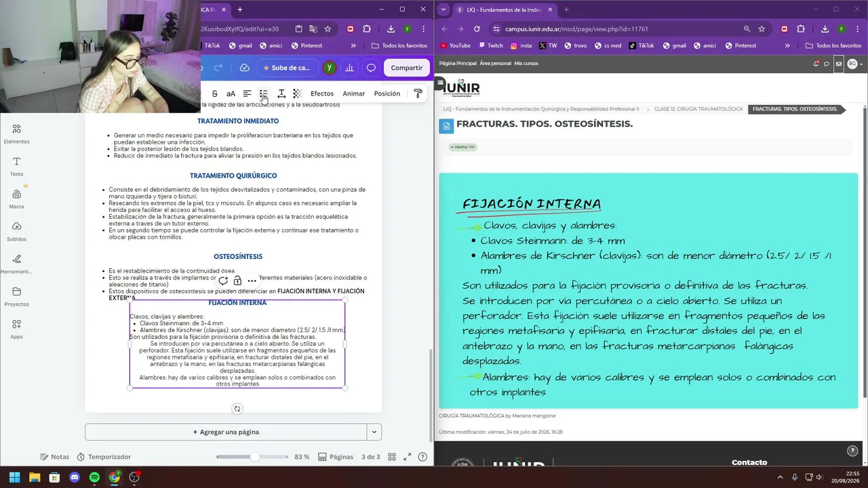Image resolution: width=868 pixels, height=488 pixels.
Task: Open new tab in Canva browser window
Action: 239,9
